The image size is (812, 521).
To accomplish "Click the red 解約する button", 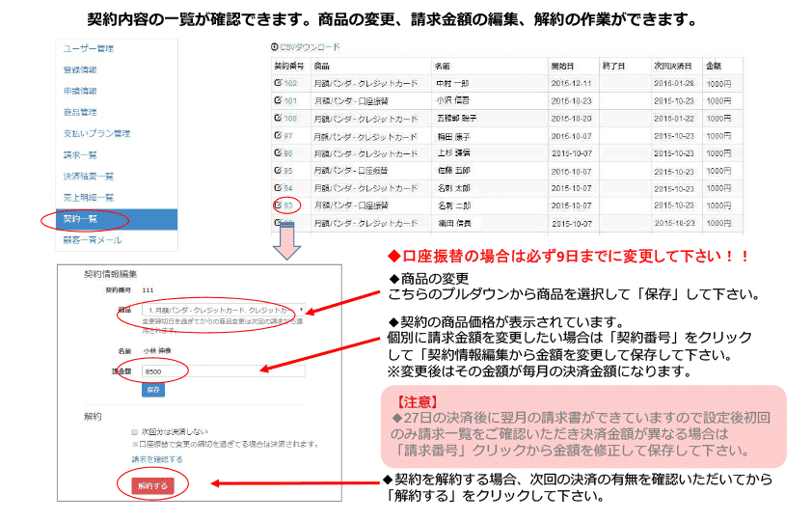I will (x=152, y=485).
